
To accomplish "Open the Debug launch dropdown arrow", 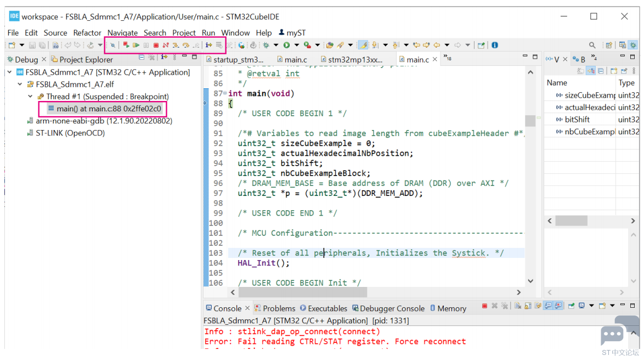I will [x=276, y=45].
